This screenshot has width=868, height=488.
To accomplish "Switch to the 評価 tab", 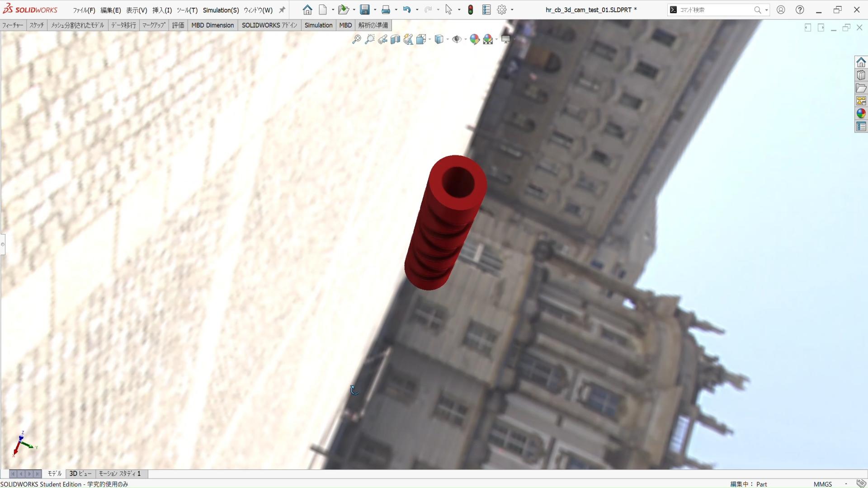I will (x=178, y=25).
